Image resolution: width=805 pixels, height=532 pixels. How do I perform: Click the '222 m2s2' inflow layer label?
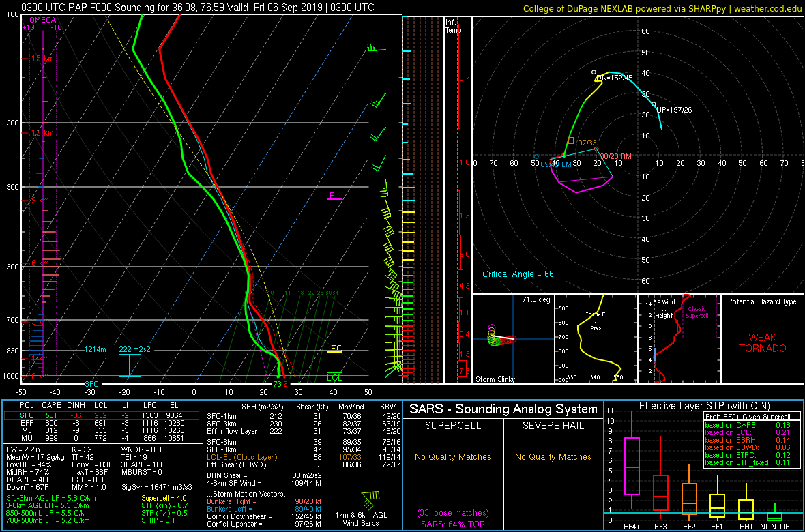tap(136, 349)
